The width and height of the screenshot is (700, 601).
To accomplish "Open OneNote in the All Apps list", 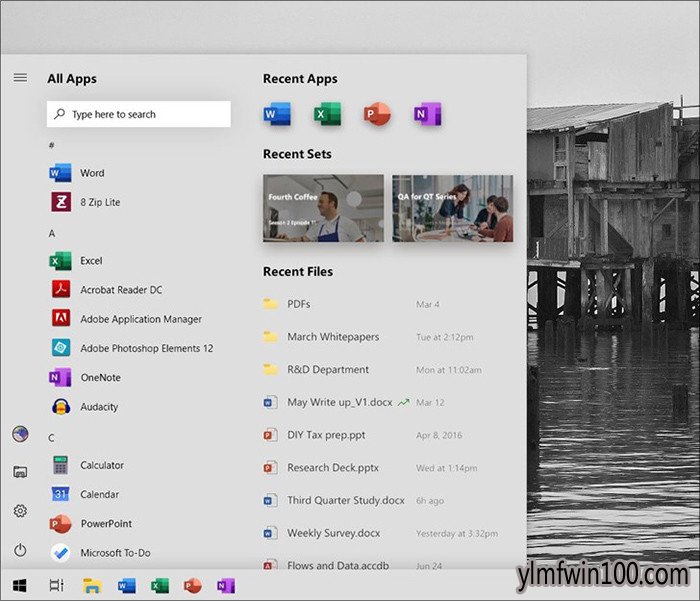I will [x=85, y=377].
